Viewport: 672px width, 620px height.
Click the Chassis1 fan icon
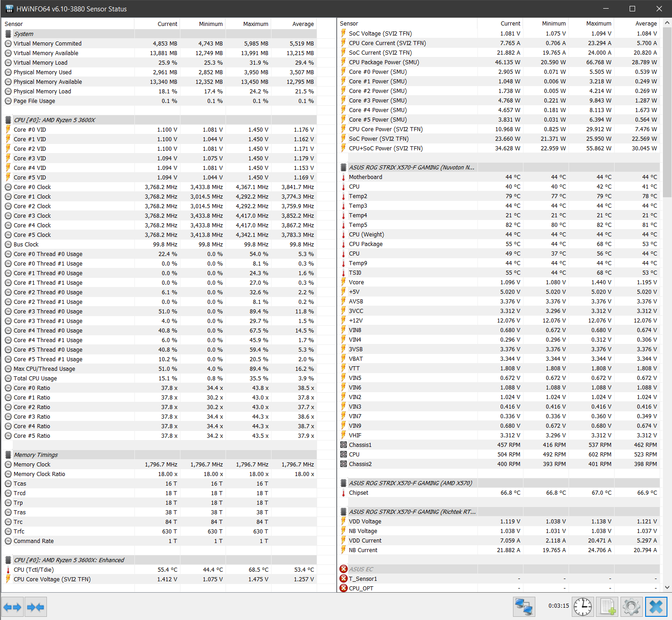coord(344,445)
